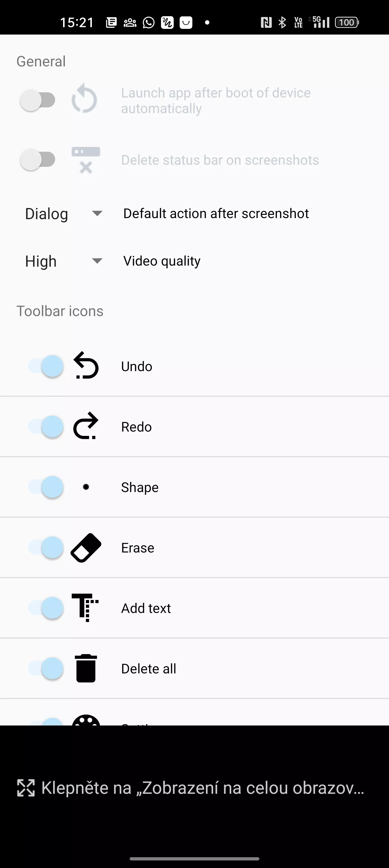Turn off the Erase toolbar switch
389x868 pixels.
click(46, 548)
